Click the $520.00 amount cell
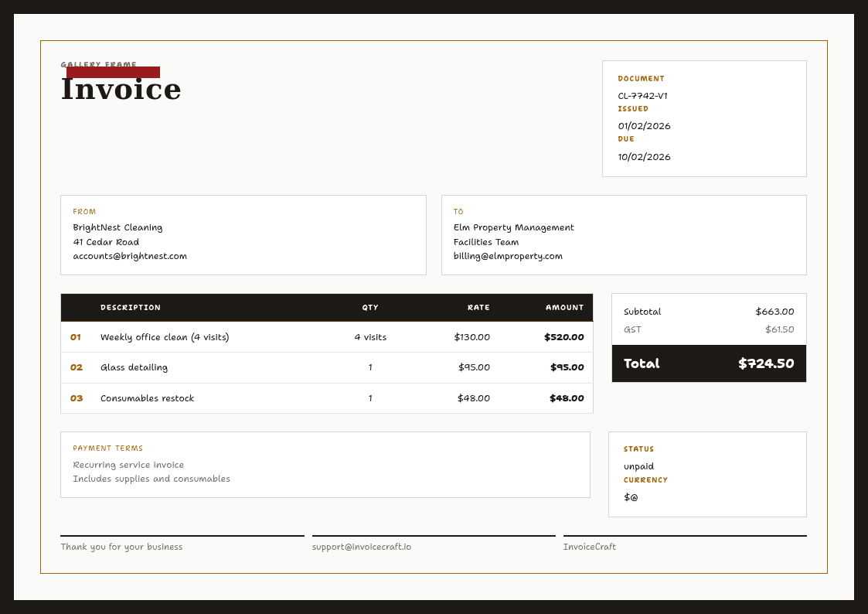The image size is (868, 614). (564, 337)
